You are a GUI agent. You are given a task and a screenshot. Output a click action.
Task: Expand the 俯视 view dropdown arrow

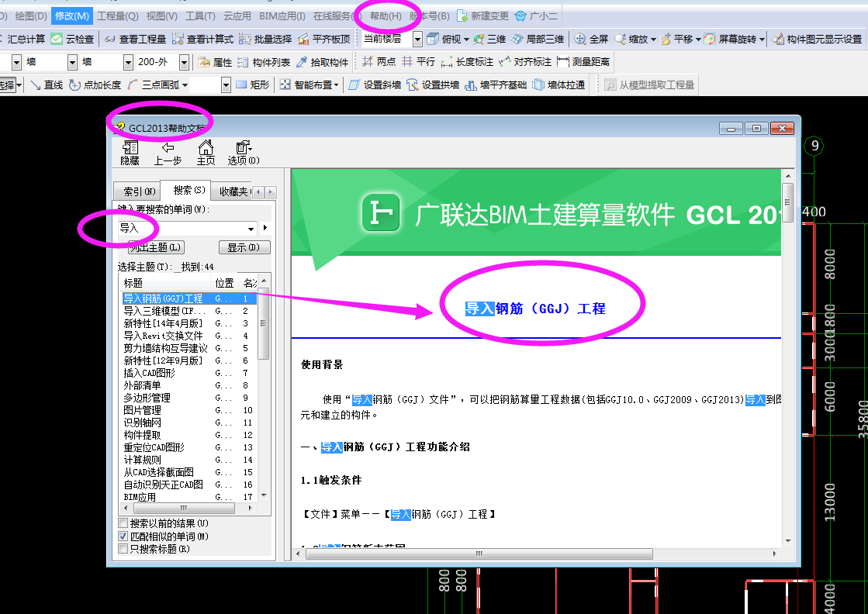[466, 40]
